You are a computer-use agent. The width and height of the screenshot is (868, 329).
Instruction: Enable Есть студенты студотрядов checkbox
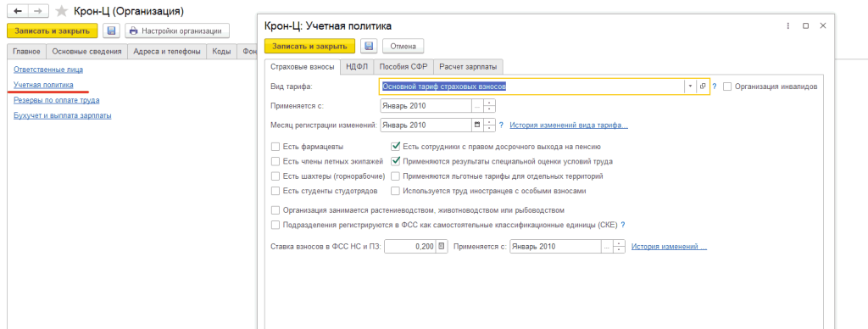coord(275,191)
